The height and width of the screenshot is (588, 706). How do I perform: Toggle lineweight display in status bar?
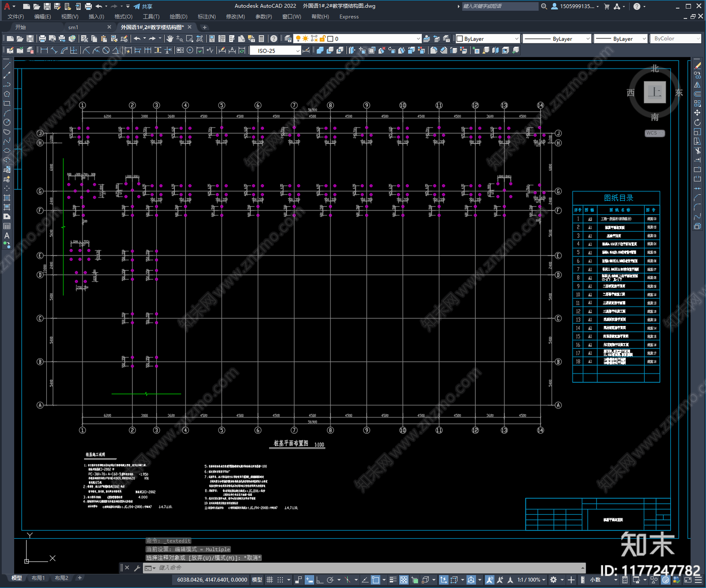tap(393, 580)
